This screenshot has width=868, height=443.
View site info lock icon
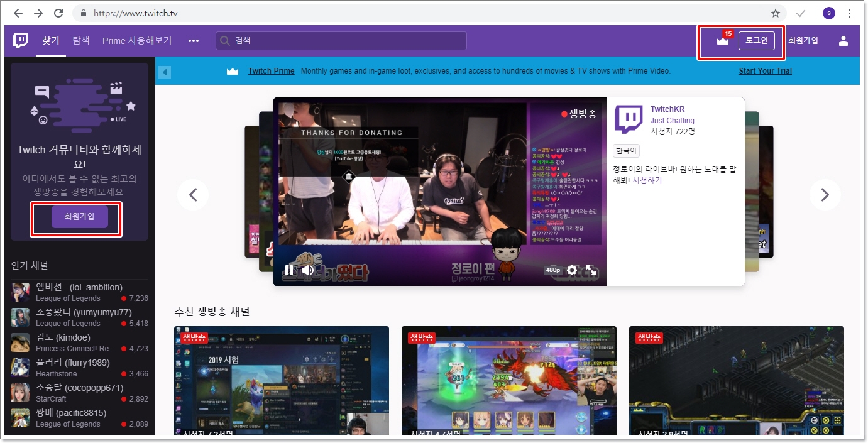coord(84,13)
